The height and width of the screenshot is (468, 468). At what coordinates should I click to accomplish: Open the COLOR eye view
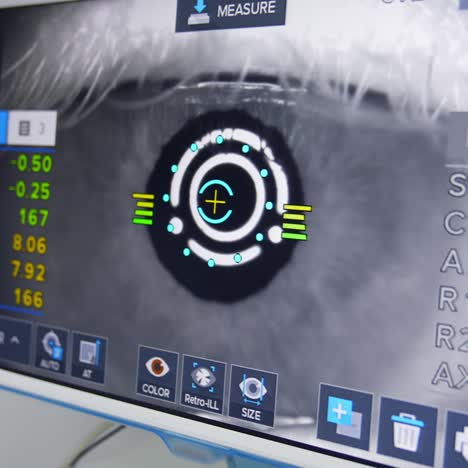pos(157,374)
